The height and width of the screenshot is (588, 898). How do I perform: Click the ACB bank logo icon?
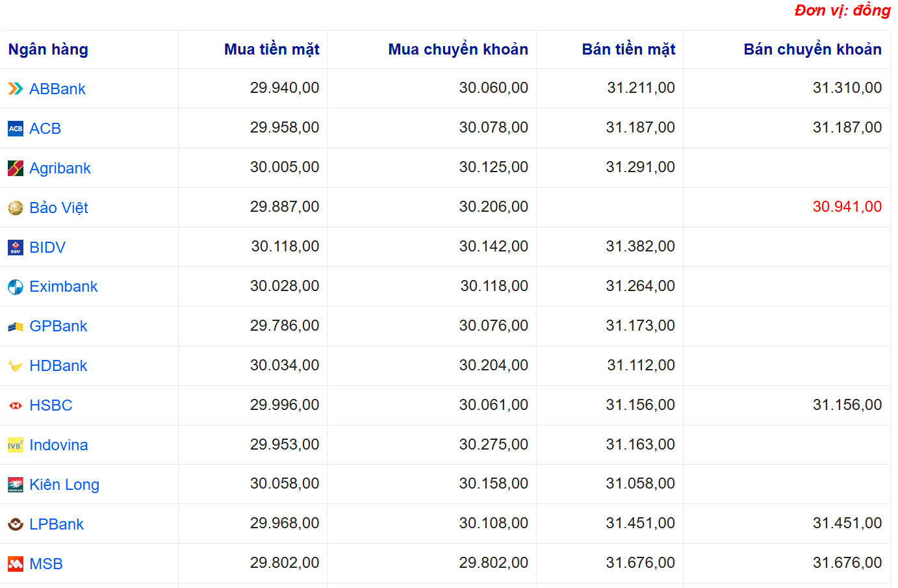16,129
